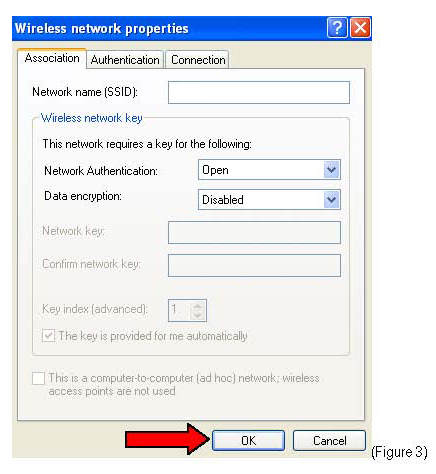Open the Connection tab
This screenshot has height=474, width=436.
click(198, 60)
